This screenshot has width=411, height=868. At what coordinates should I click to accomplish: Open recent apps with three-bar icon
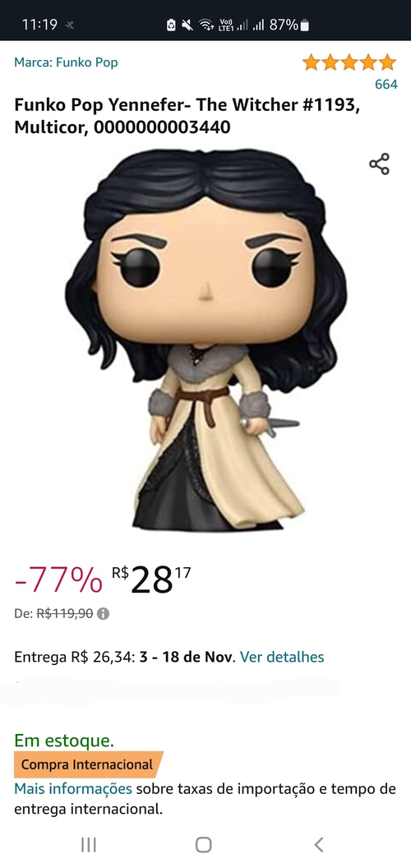(88, 844)
